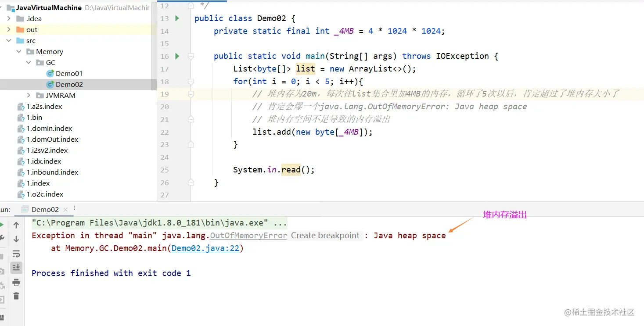Collapse the GC package

(x=29, y=62)
